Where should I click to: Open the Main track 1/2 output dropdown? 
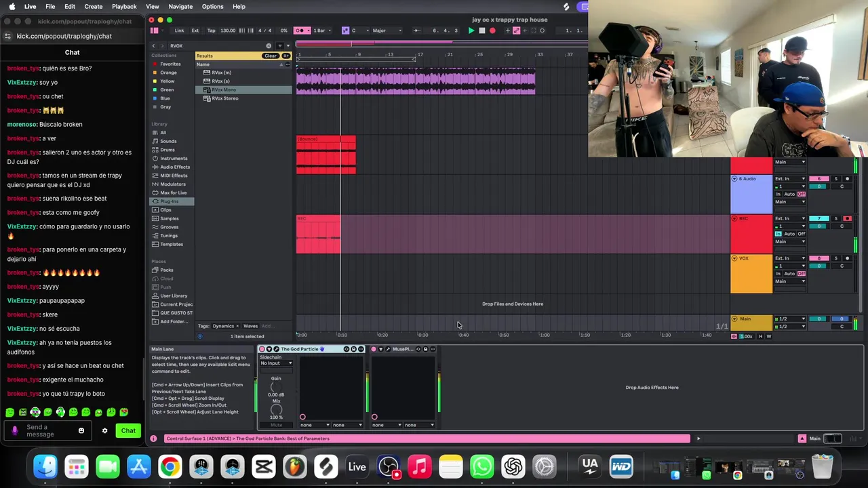790,319
